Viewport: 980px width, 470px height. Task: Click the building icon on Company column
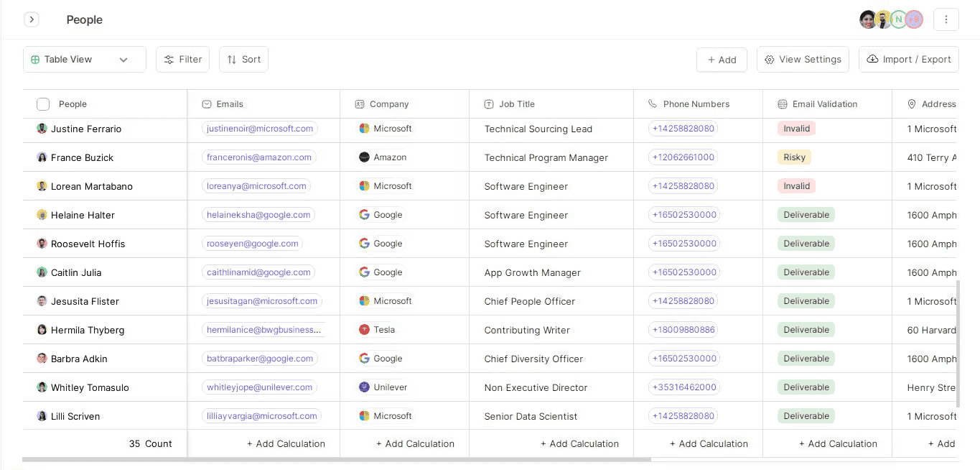tap(359, 103)
